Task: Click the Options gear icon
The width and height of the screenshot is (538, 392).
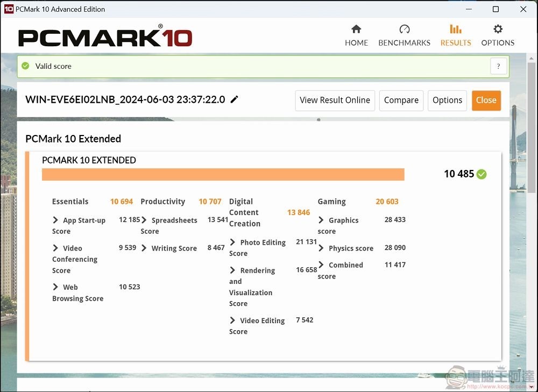Action: click(x=498, y=29)
